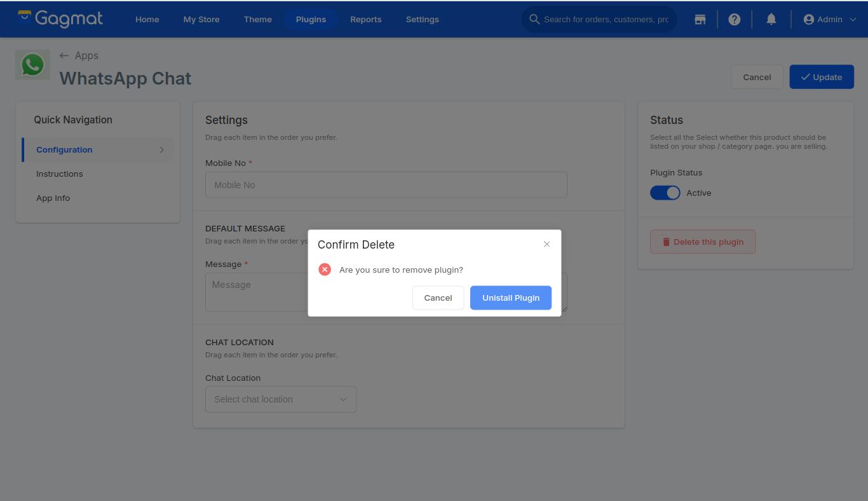Viewport: 868px width, 501px height.
Task: Open the storefront icon in header
Action: click(x=700, y=20)
